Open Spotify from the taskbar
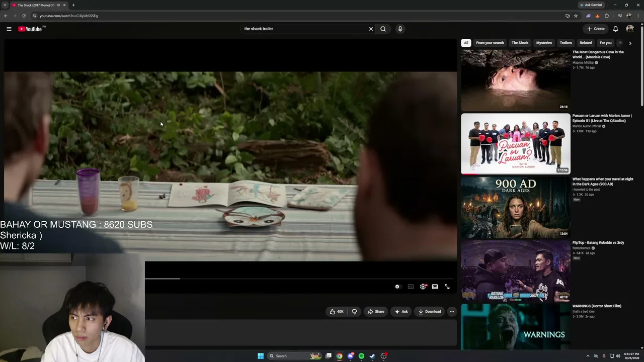The width and height of the screenshot is (644, 362). pos(361,356)
